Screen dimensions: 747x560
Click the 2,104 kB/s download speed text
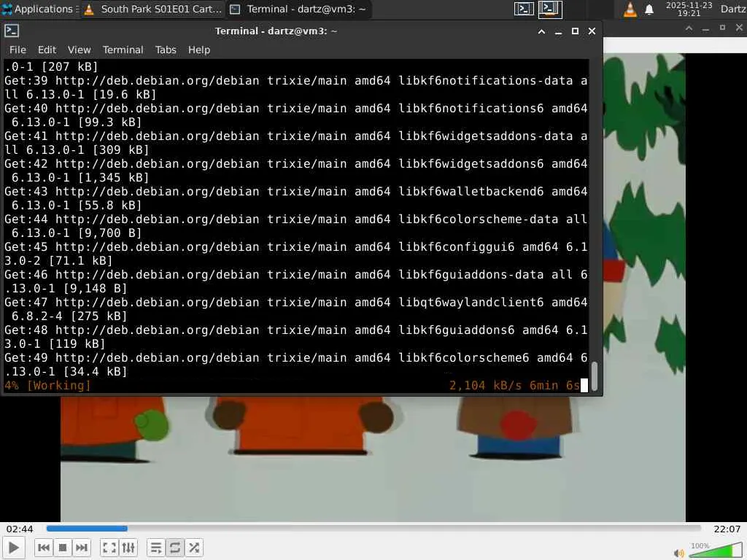485,385
